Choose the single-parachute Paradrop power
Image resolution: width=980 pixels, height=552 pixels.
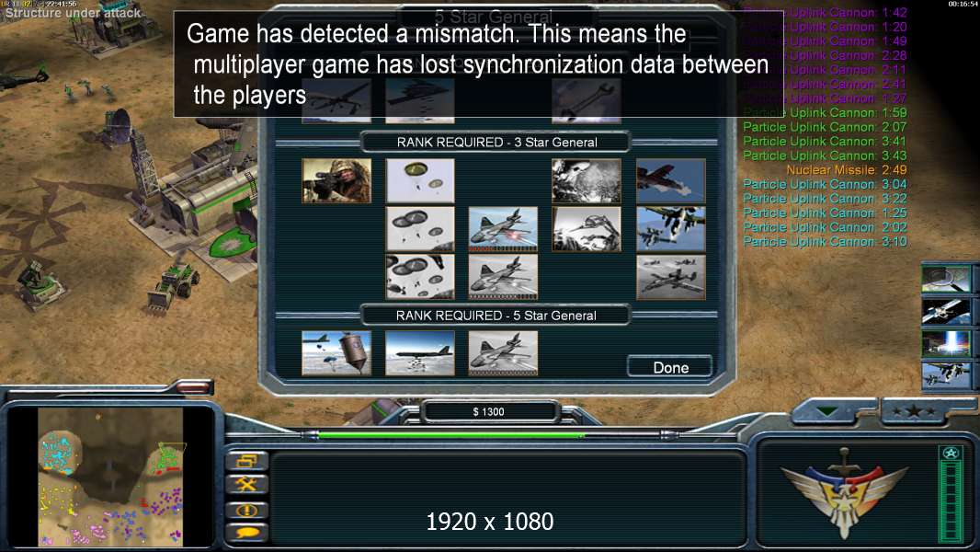pos(420,180)
